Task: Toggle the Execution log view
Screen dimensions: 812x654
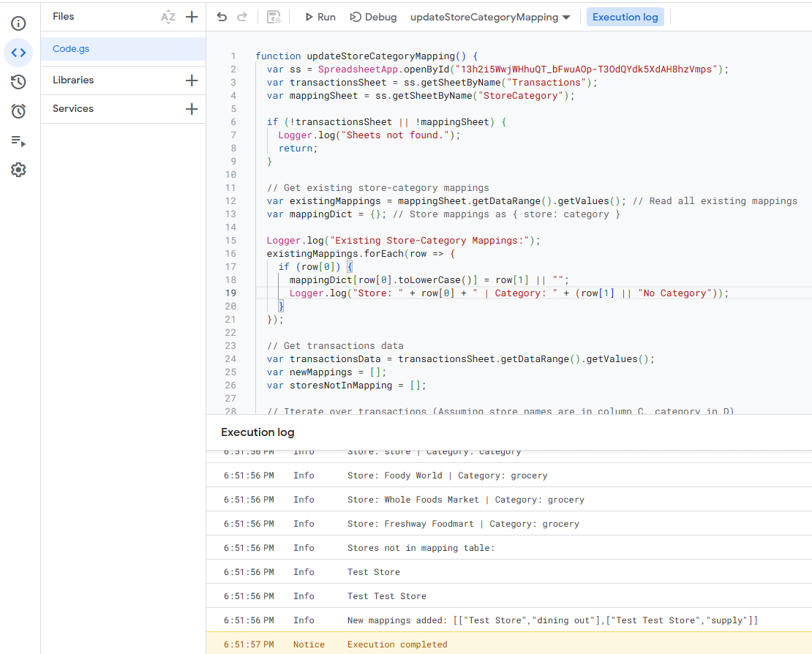Action: tap(625, 16)
